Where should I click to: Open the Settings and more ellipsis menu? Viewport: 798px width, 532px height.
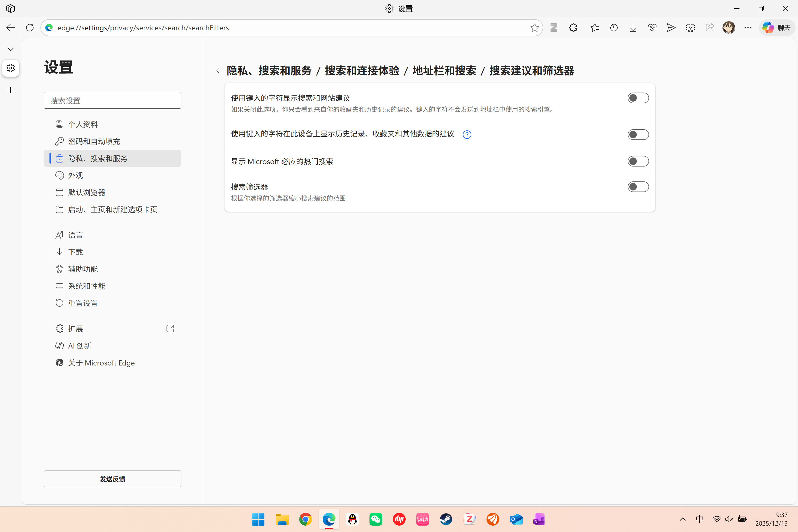click(748, 28)
